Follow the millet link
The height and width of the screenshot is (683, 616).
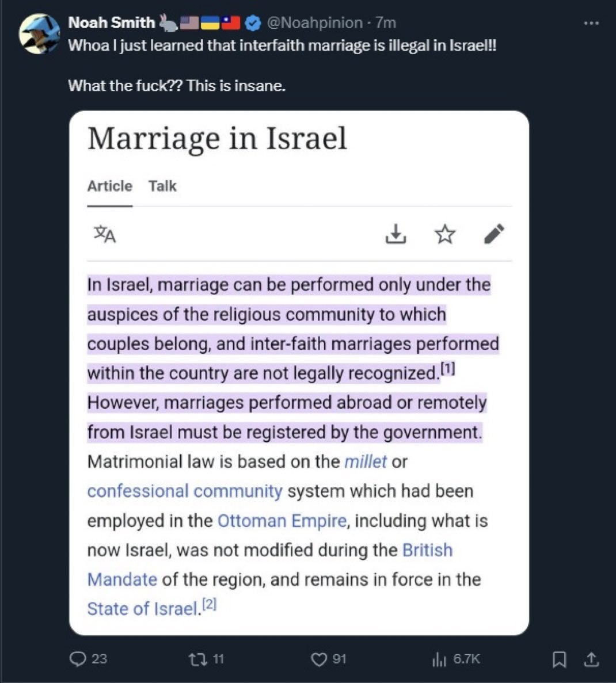[x=366, y=461]
